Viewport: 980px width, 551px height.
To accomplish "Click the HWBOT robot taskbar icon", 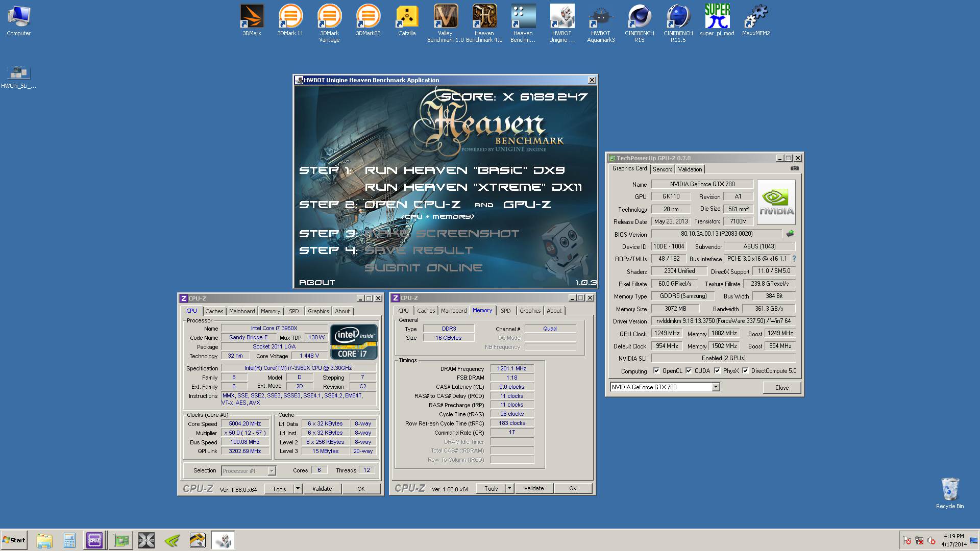I will pos(223,540).
